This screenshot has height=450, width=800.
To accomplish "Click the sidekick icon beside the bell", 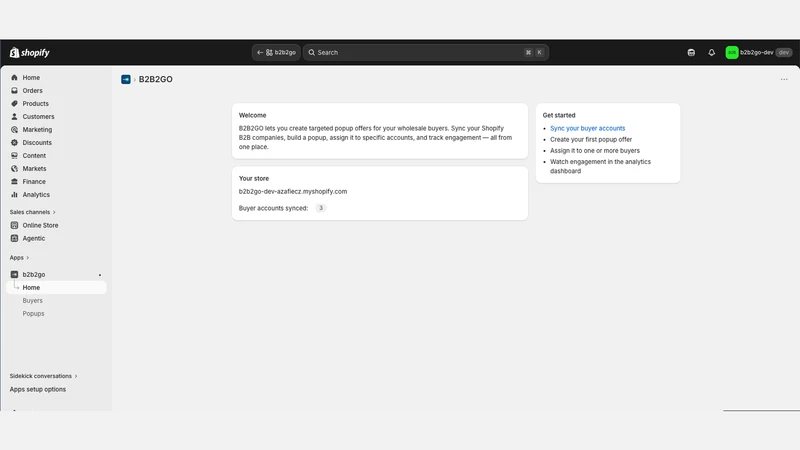I will pos(691,53).
